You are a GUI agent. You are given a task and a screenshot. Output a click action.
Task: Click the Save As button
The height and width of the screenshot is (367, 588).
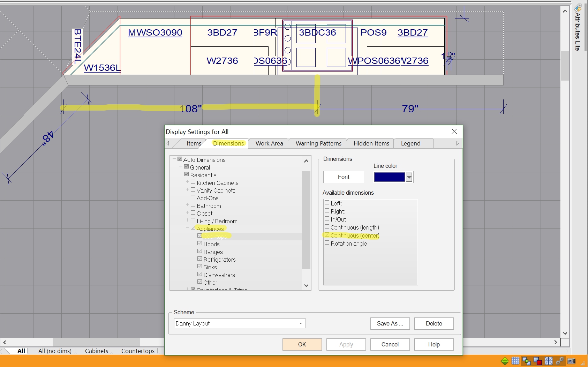(x=390, y=323)
